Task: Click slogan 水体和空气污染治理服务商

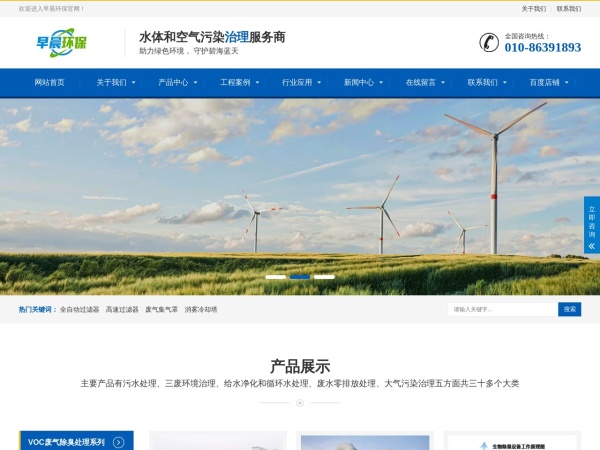Action: [212, 37]
